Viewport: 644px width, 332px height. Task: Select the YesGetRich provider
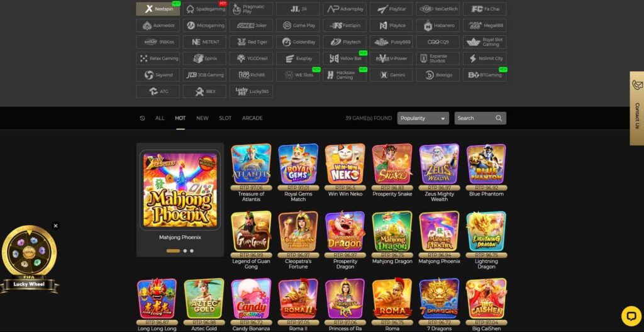(x=438, y=9)
